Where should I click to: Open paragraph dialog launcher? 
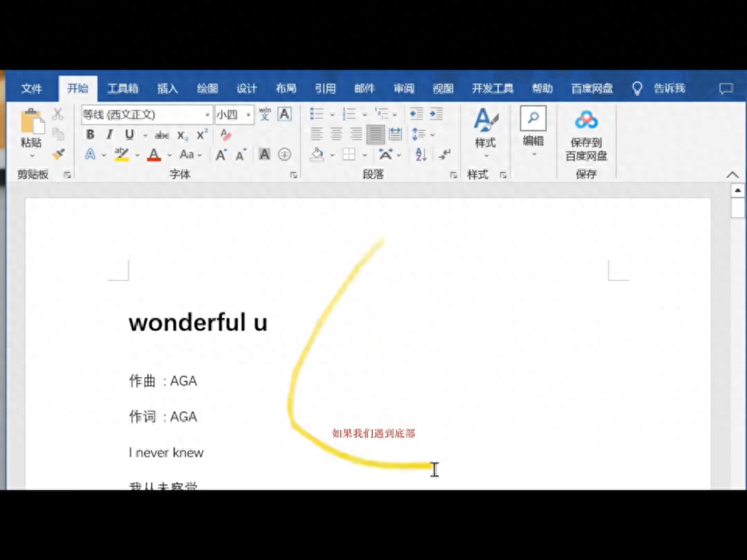point(454,175)
